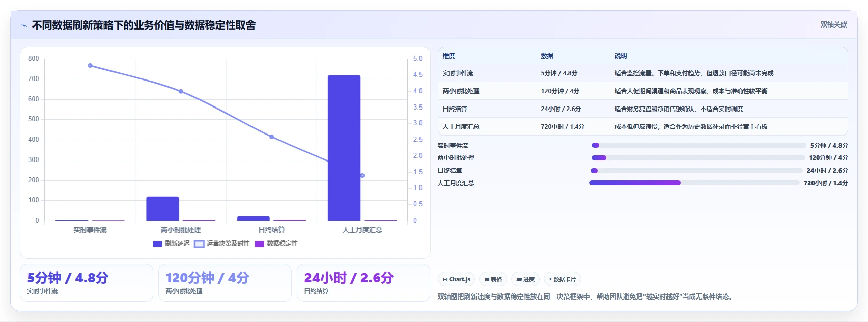Click the description starting 成本低但反馈慢
The height and width of the screenshot is (322, 868).
pyautogui.click(x=691, y=127)
